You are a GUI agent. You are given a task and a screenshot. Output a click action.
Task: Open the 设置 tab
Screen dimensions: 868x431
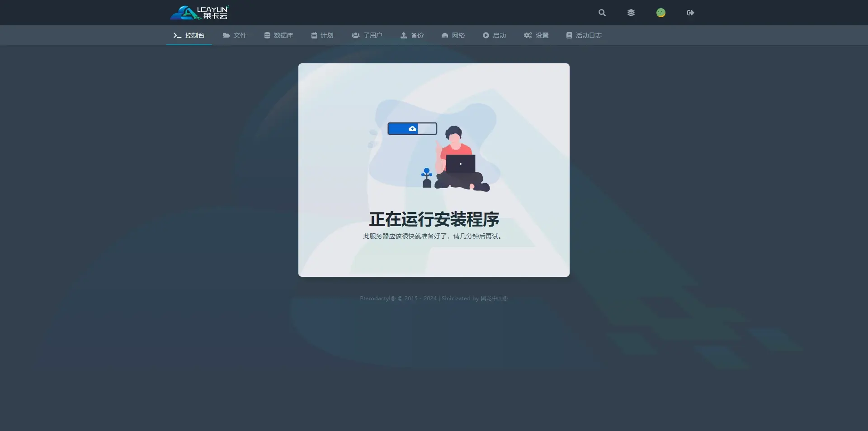tap(536, 35)
